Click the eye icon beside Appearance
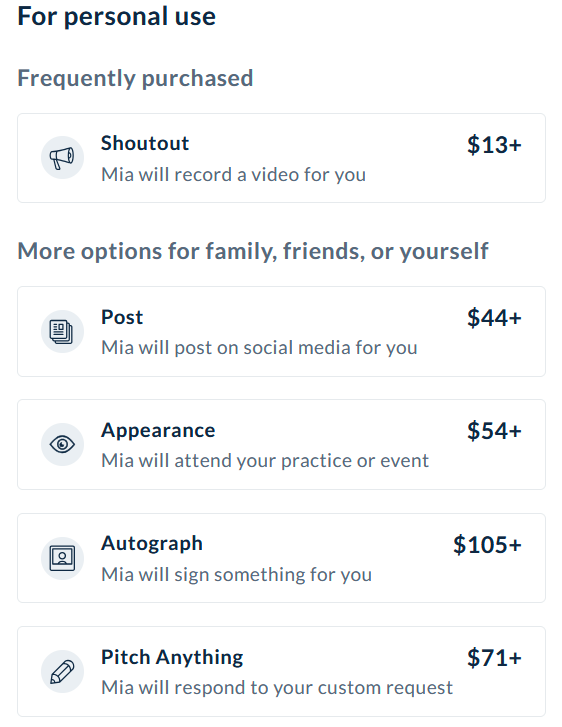 point(62,444)
